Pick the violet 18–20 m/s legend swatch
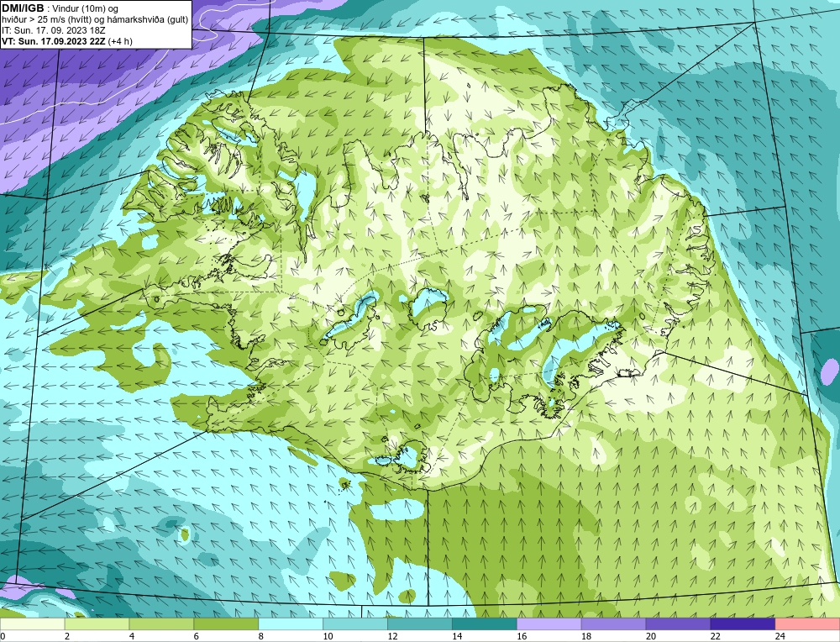 613,624
